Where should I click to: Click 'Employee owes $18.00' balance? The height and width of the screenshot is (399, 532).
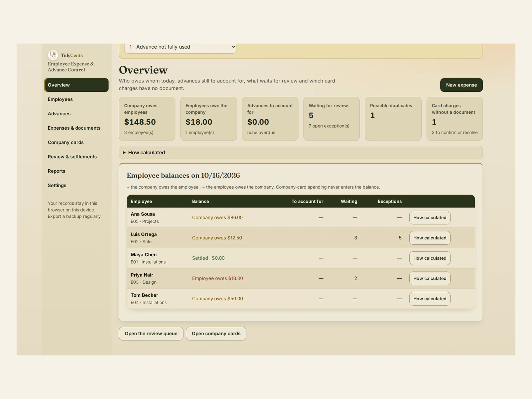[217, 279]
